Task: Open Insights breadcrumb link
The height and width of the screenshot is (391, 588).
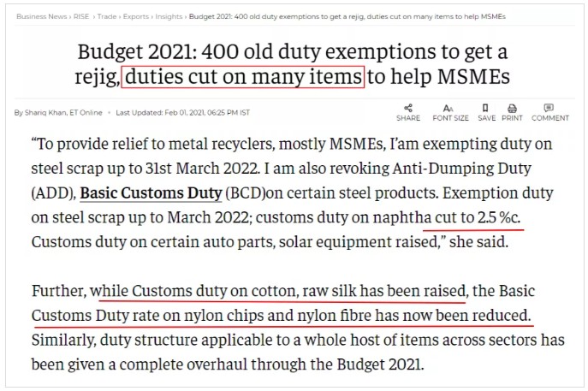Action: pos(169,16)
